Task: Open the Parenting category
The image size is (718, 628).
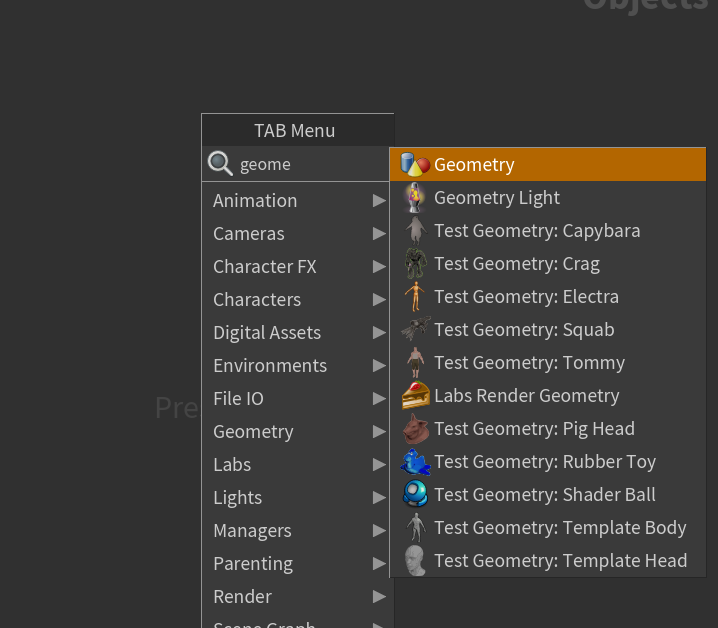Action: [296, 563]
